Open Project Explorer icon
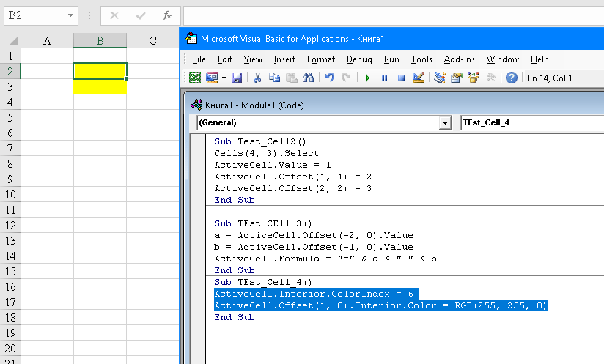 tap(440, 78)
